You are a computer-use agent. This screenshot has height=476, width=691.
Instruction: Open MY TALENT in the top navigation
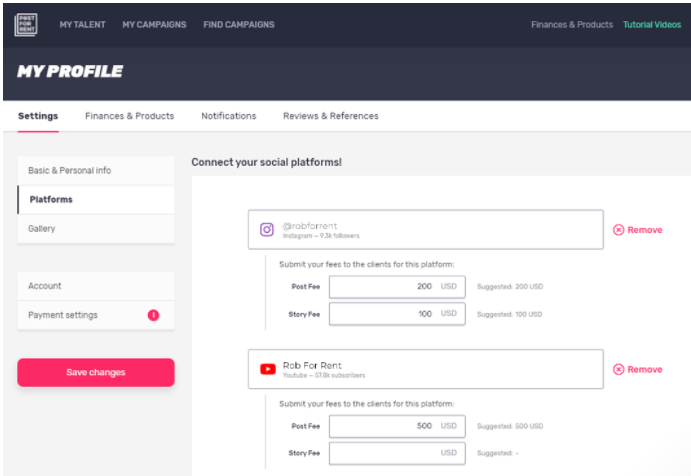coord(82,25)
